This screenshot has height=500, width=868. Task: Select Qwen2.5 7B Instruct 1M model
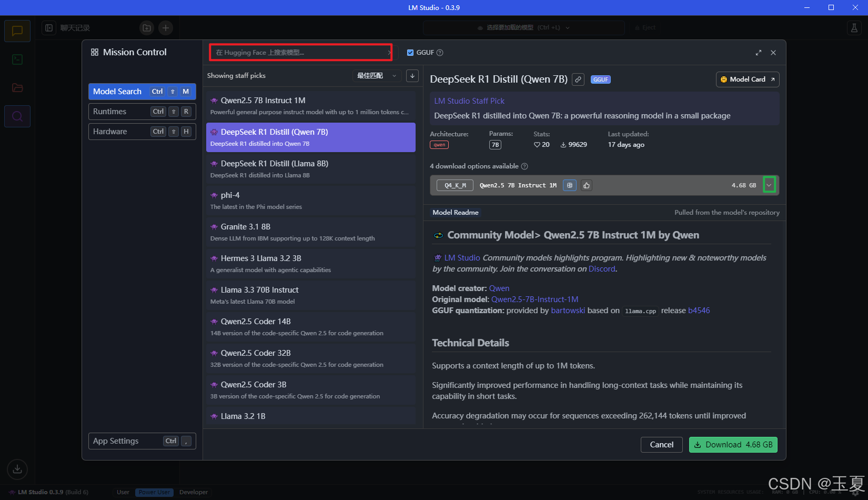(311, 106)
